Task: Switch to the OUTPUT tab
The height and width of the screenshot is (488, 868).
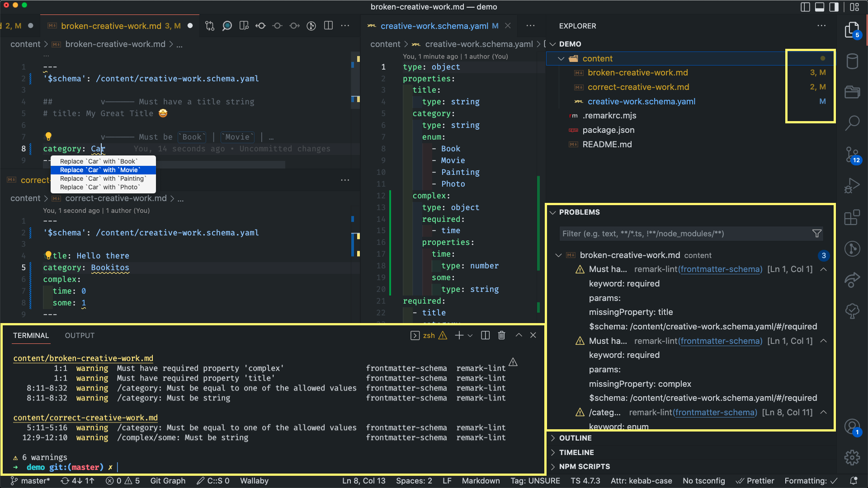Action: 80,335
